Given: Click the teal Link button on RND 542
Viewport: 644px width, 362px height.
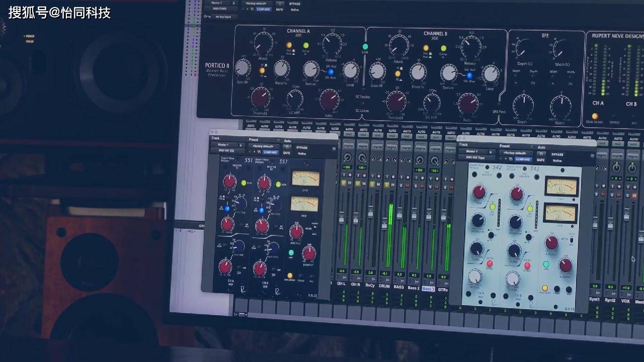Looking at the screenshot, I should [546, 264].
